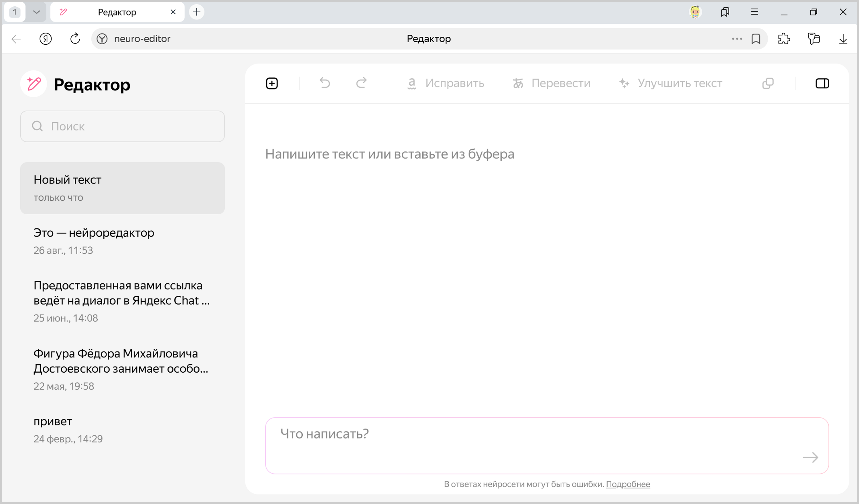Follow the Подробнее link
The width and height of the screenshot is (859, 504).
[628, 484]
